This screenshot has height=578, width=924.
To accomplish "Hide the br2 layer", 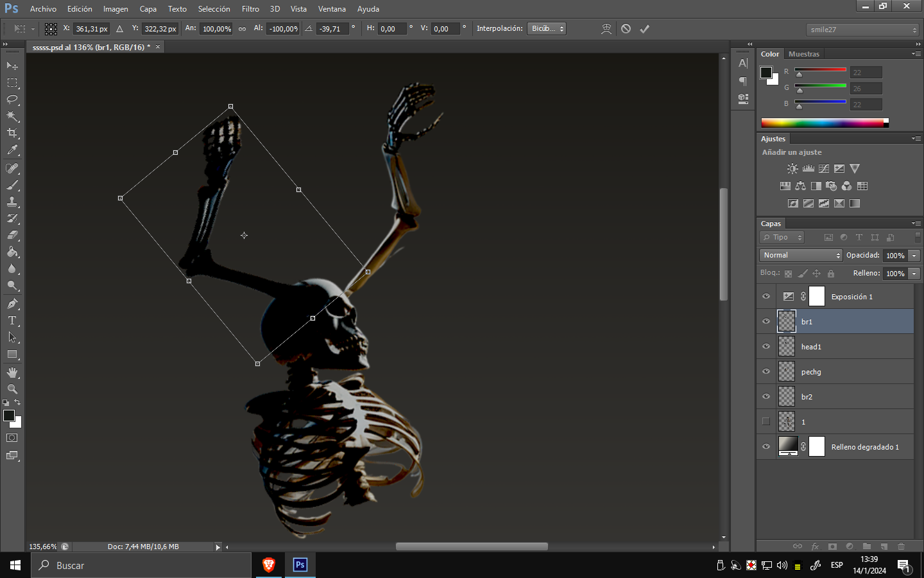I will click(766, 397).
